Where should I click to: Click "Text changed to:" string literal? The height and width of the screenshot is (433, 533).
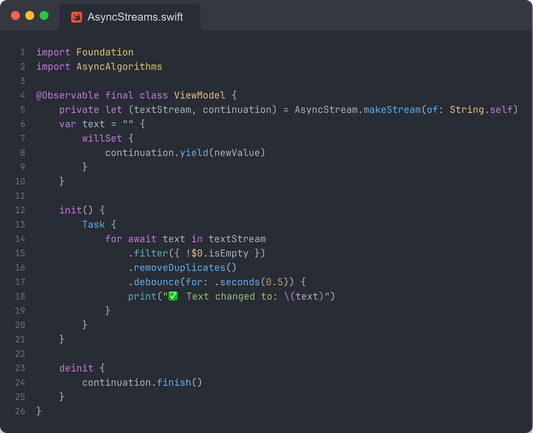tap(231, 296)
